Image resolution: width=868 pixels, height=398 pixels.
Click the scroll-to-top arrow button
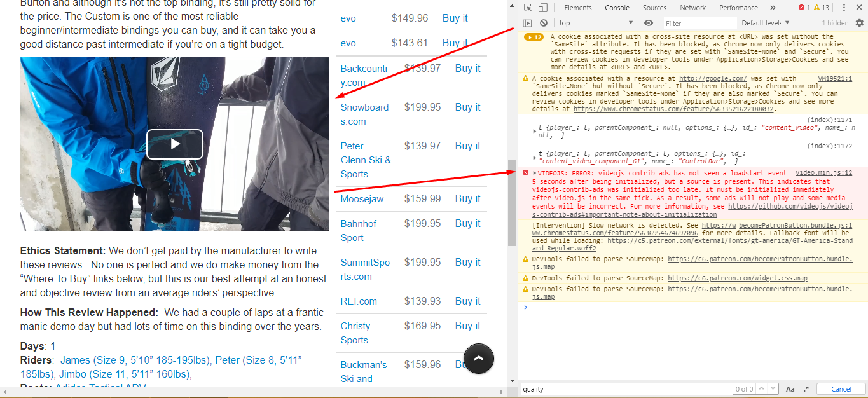tap(479, 359)
